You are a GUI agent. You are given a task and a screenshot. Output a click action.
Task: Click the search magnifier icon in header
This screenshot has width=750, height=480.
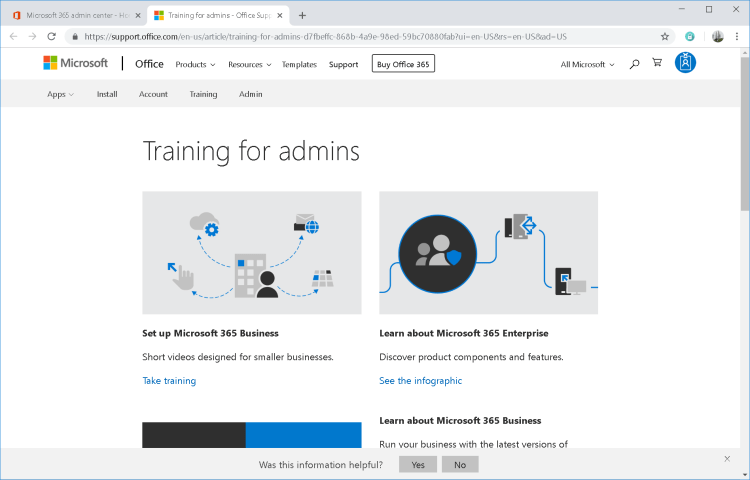(x=634, y=64)
